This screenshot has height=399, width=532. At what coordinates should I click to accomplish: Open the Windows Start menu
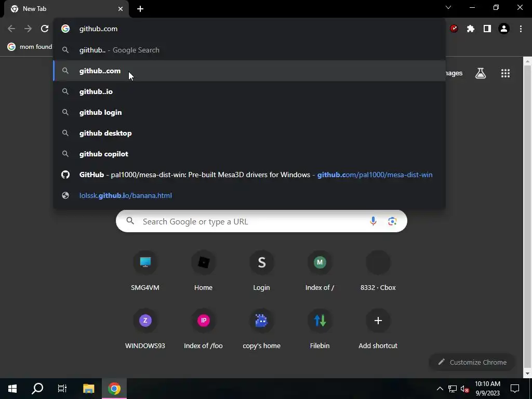[x=12, y=389]
